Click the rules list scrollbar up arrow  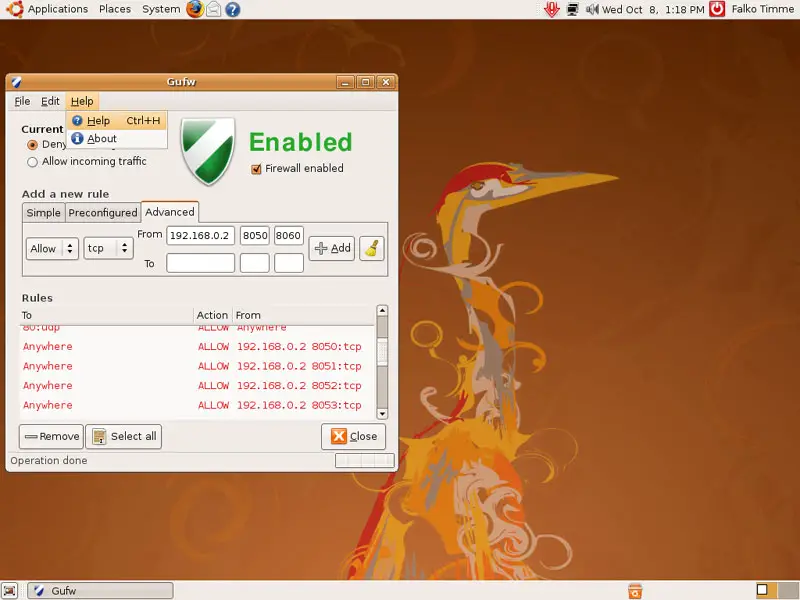tap(382, 311)
